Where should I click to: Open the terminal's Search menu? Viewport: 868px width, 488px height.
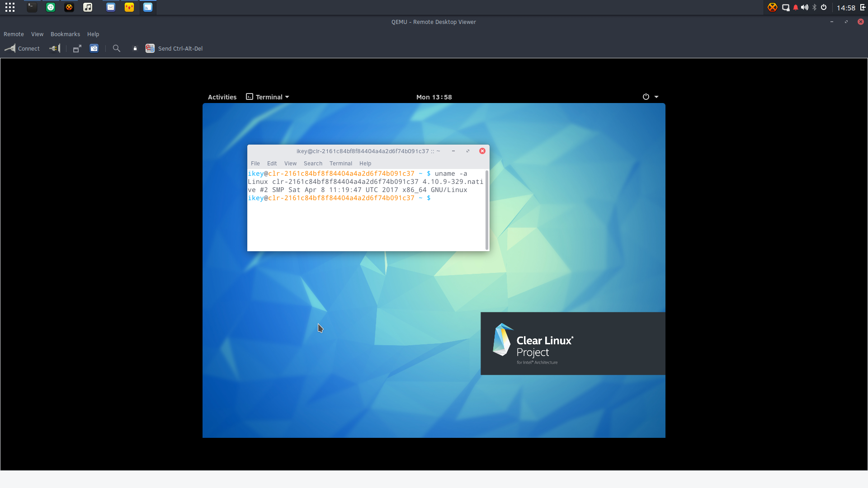pos(313,164)
